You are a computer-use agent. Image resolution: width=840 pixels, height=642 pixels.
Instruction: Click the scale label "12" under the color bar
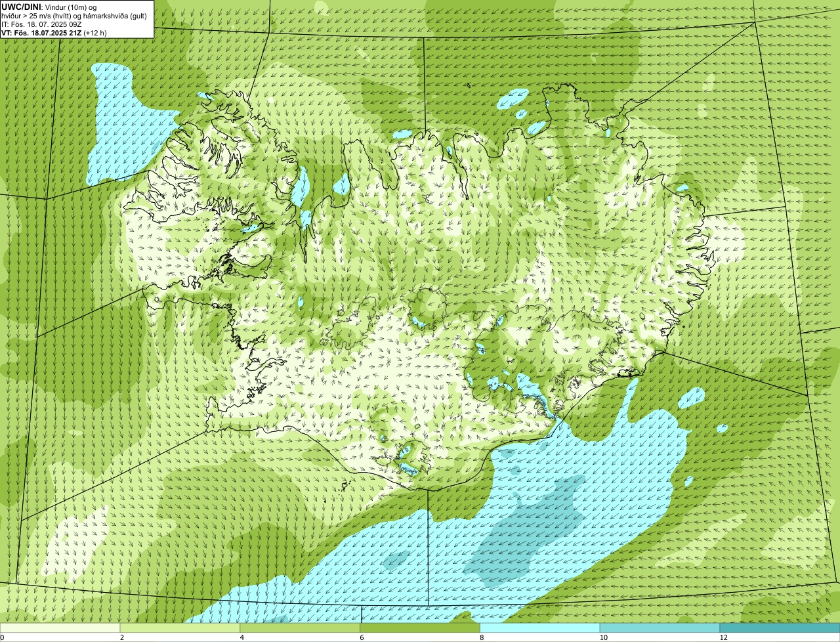(x=723, y=637)
